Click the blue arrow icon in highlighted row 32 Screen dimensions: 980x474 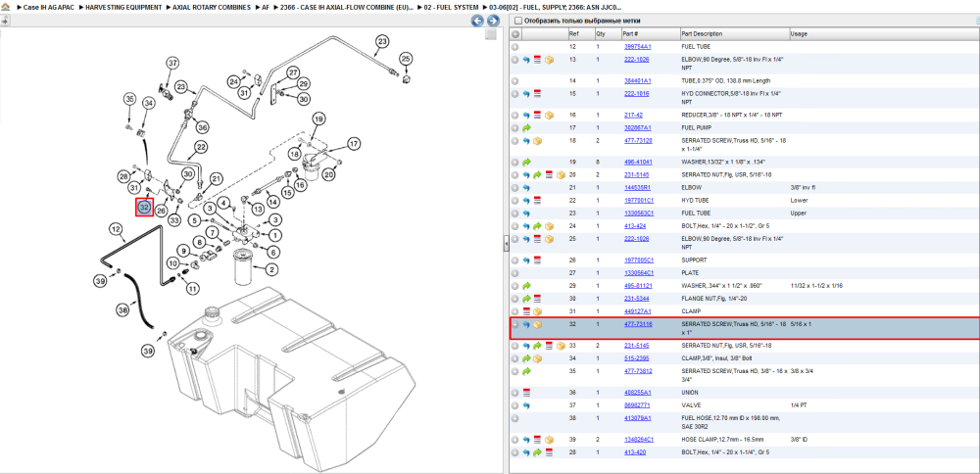click(x=526, y=325)
